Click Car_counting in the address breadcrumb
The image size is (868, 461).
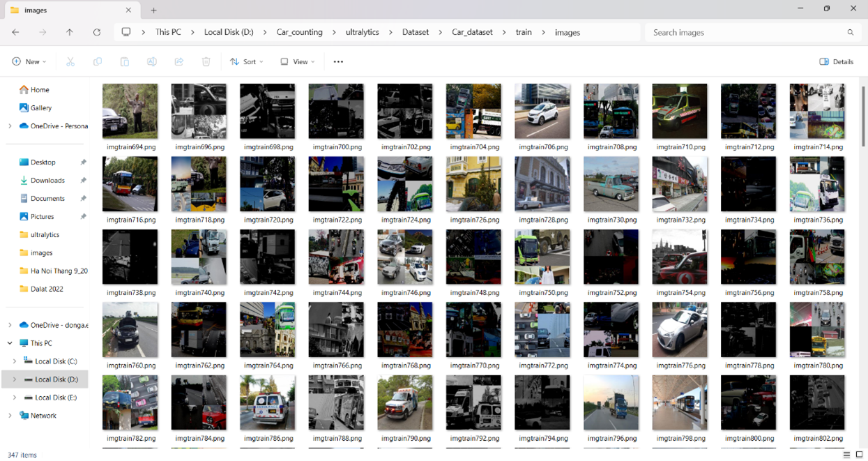pos(300,32)
